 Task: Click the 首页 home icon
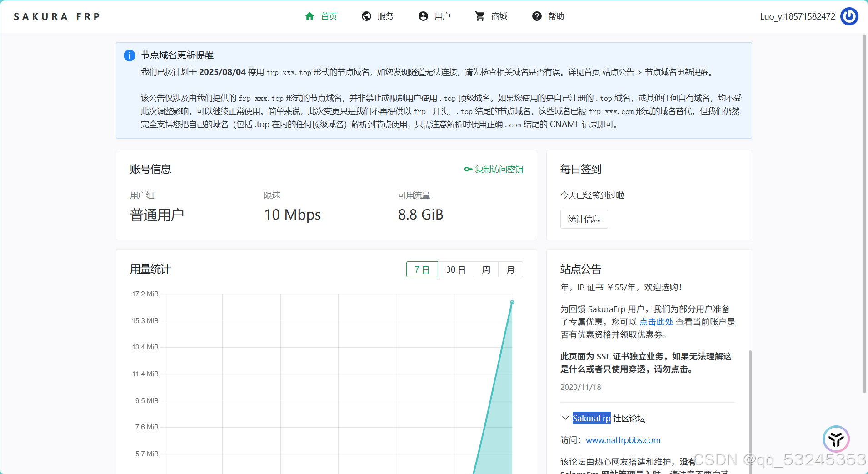(x=310, y=16)
